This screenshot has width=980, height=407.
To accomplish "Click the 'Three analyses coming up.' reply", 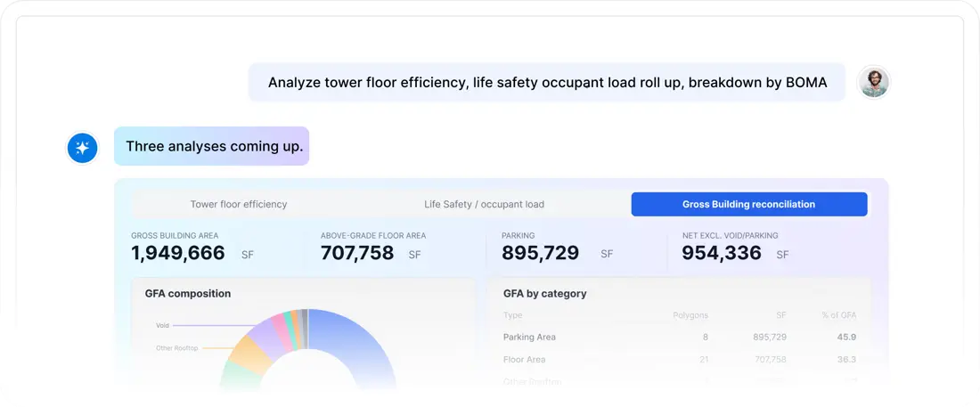I will pos(211,146).
